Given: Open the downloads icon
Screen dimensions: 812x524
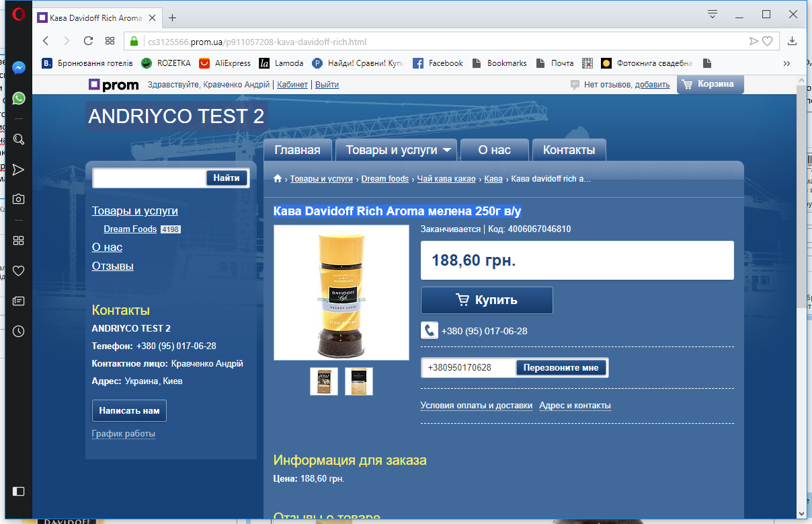Looking at the screenshot, I should 793,40.
